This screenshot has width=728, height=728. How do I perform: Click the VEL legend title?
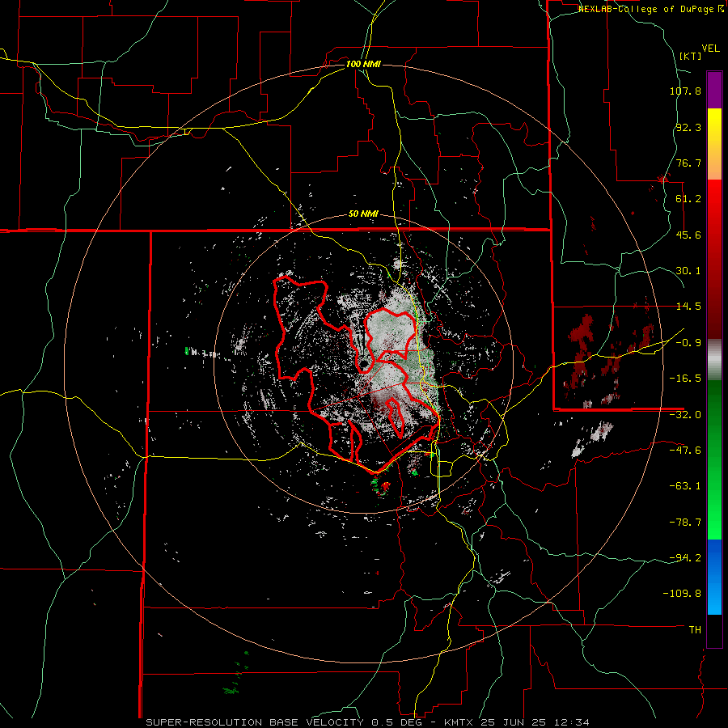coord(710,49)
